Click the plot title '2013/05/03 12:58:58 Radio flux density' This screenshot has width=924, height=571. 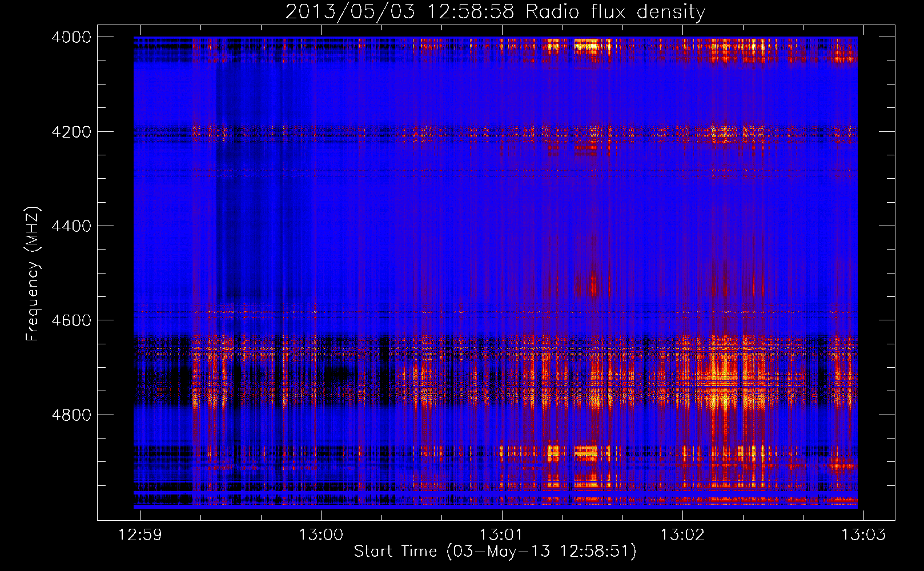495,11
